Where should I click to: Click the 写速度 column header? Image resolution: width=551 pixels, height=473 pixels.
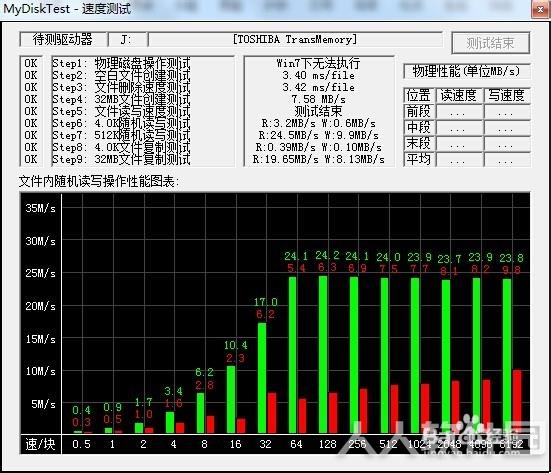pos(507,95)
